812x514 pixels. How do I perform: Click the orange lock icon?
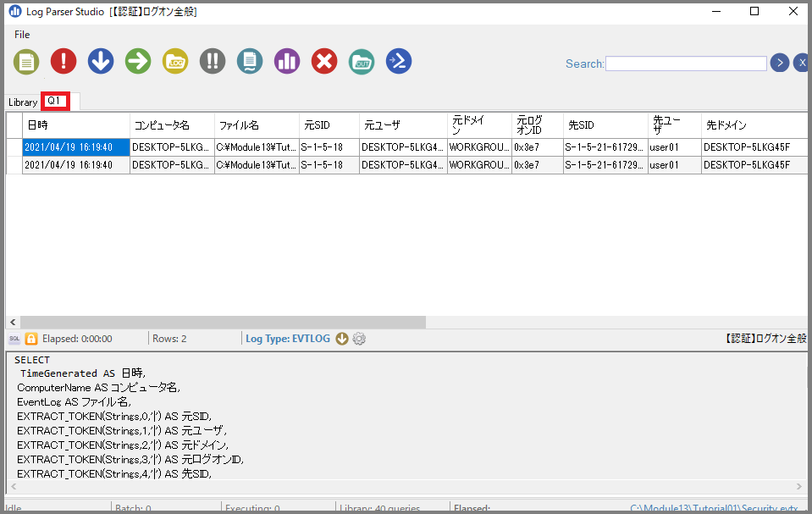click(31, 339)
